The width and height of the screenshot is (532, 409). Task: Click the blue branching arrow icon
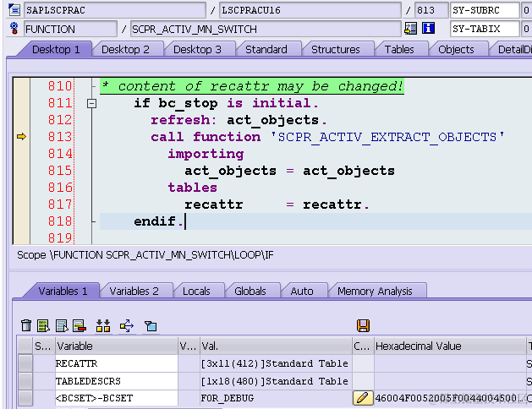pyautogui.click(x=127, y=326)
